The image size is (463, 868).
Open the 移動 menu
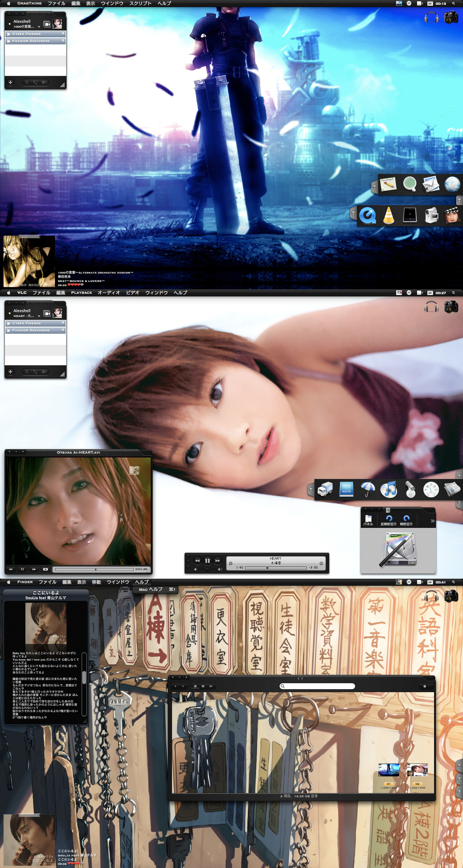pyautogui.click(x=96, y=582)
